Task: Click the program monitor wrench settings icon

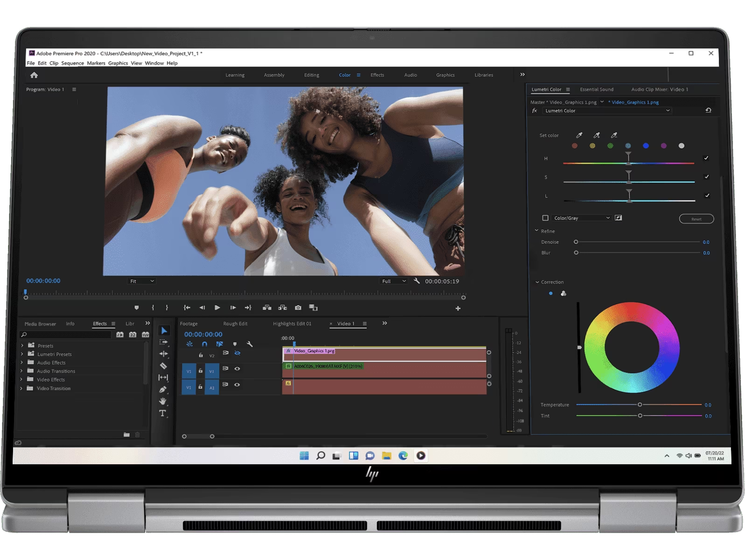Action: (417, 281)
